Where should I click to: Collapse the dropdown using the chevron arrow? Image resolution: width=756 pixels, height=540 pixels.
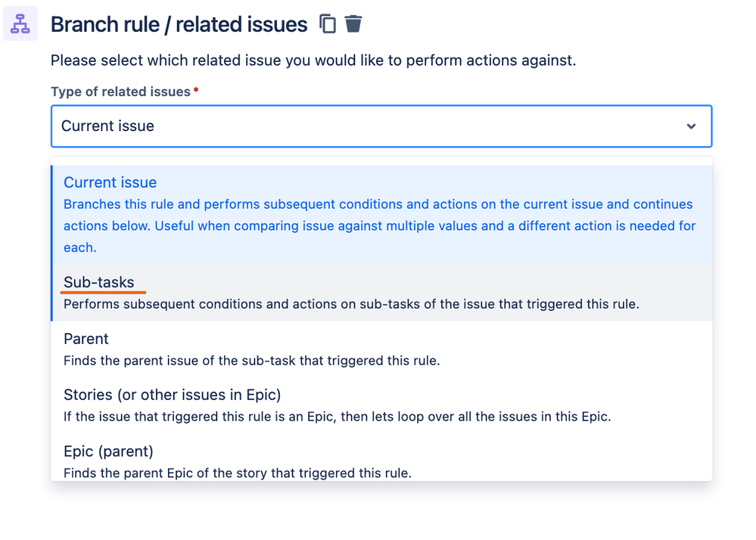point(691,126)
